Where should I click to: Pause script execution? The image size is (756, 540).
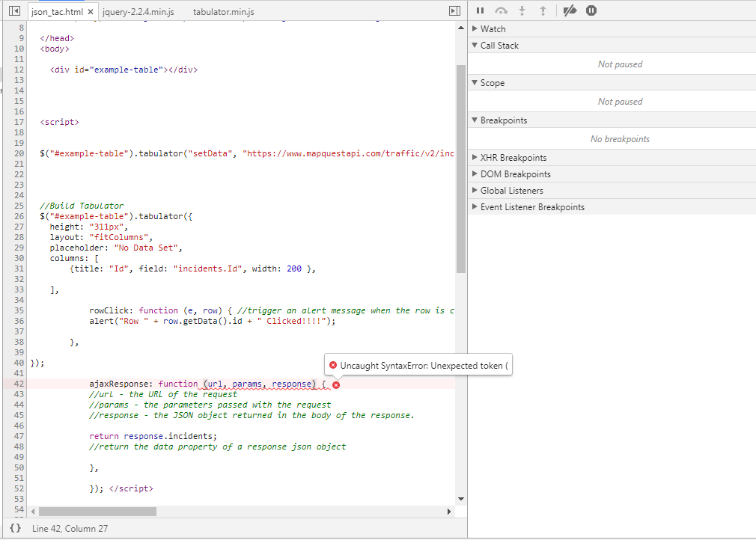pyautogui.click(x=480, y=10)
